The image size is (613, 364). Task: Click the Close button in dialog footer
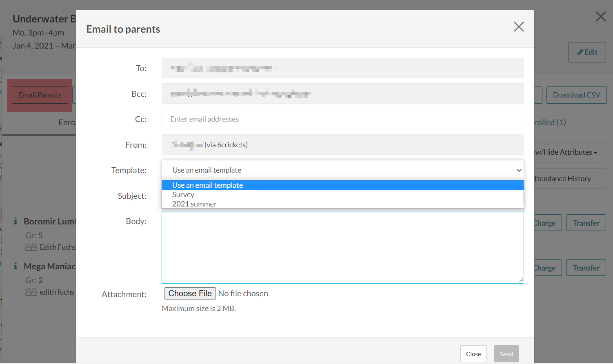click(473, 354)
